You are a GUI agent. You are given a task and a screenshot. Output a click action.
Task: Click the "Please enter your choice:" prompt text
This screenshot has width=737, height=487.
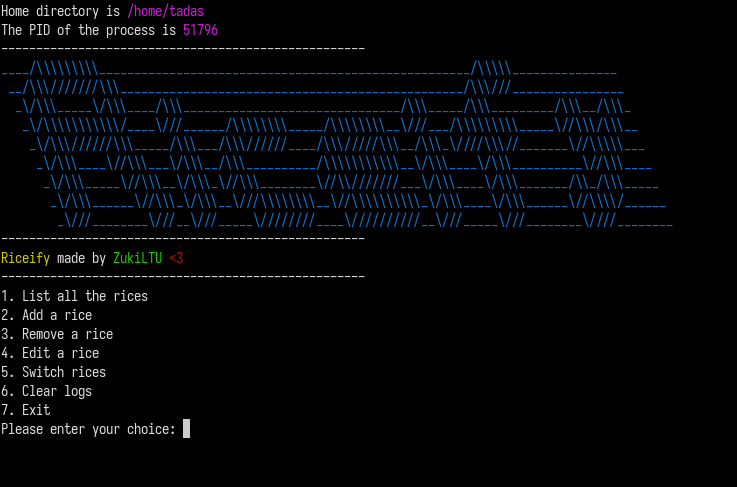coord(88,429)
